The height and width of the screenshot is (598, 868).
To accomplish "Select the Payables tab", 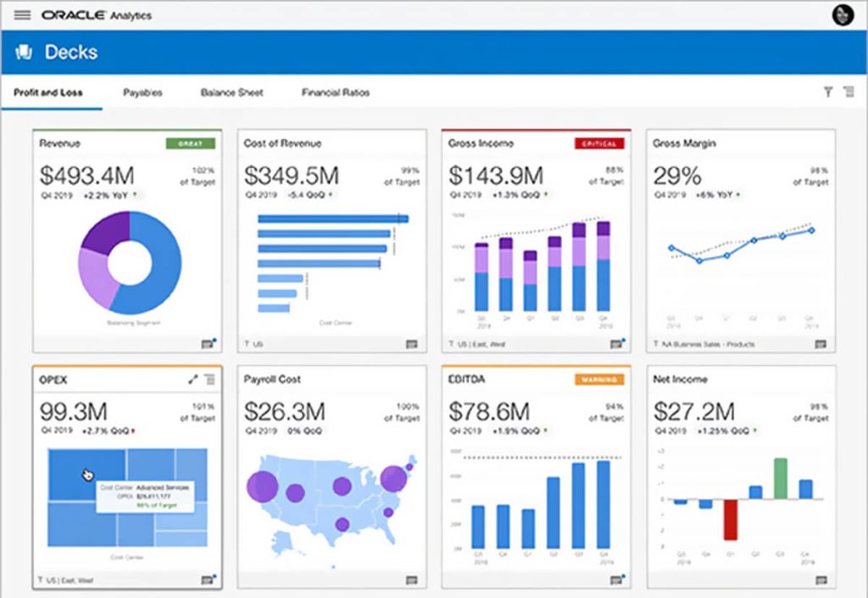I will 142,92.
